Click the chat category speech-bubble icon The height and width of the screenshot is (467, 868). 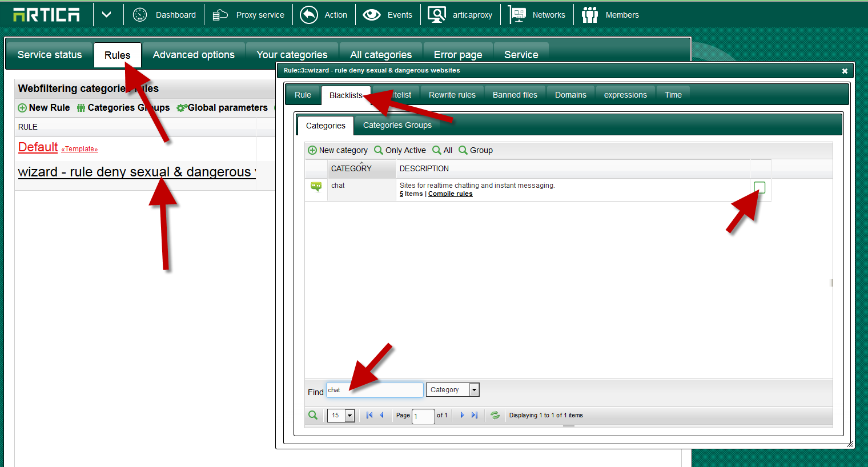click(316, 187)
